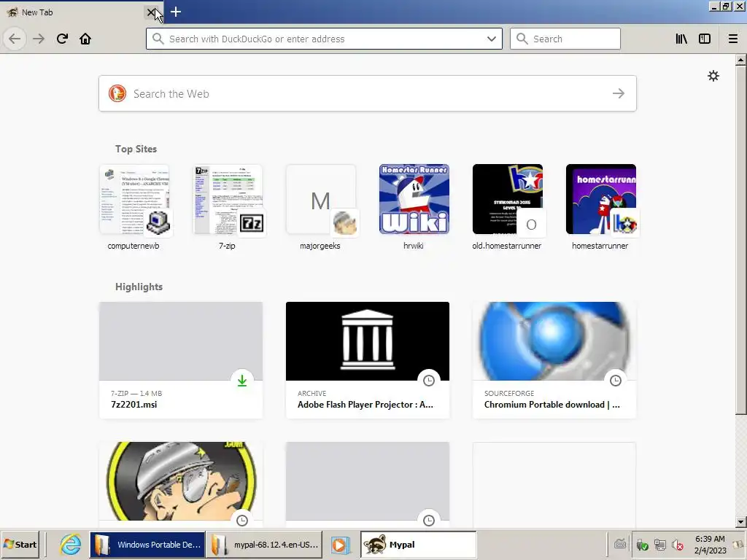The height and width of the screenshot is (560, 747).
Task: Click the green shield tray icon
Action: click(x=642, y=544)
